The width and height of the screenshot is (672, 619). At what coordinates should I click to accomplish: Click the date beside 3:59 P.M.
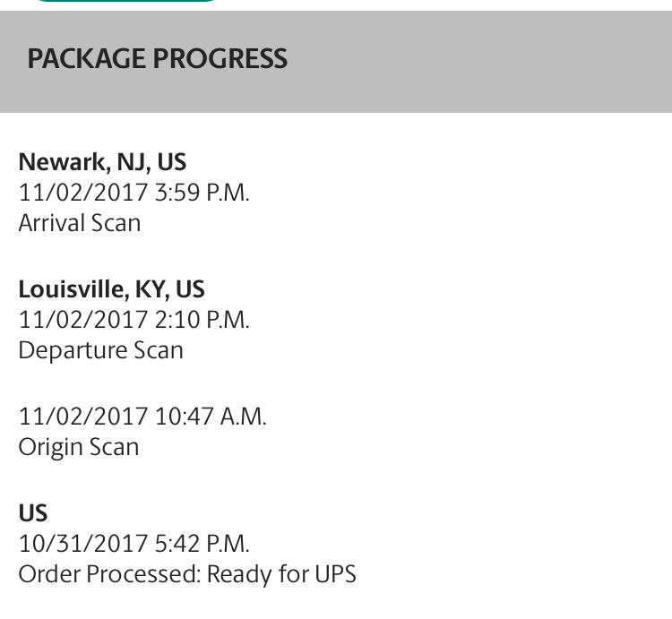tap(82, 193)
